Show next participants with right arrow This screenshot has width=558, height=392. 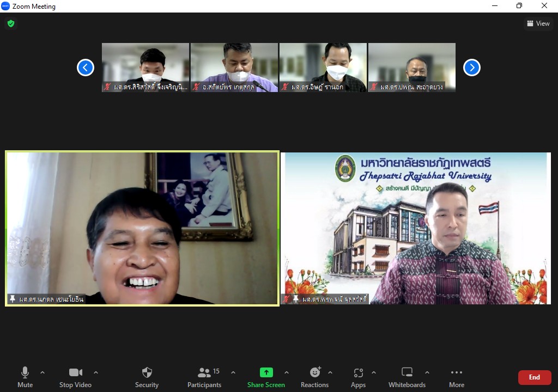coord(472,68)
